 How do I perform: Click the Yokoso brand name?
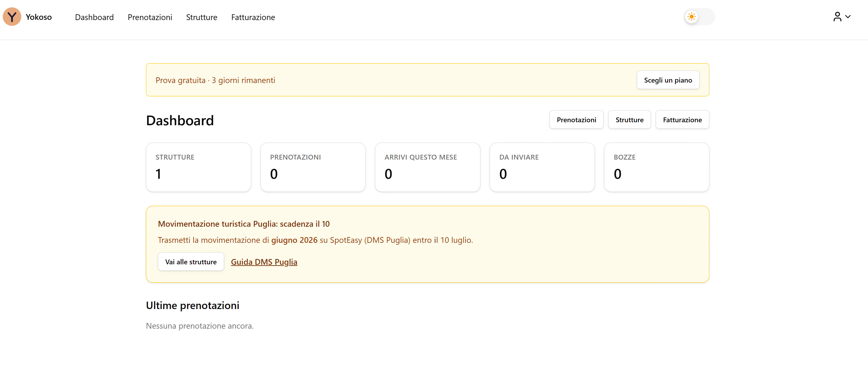coord(39,17)
